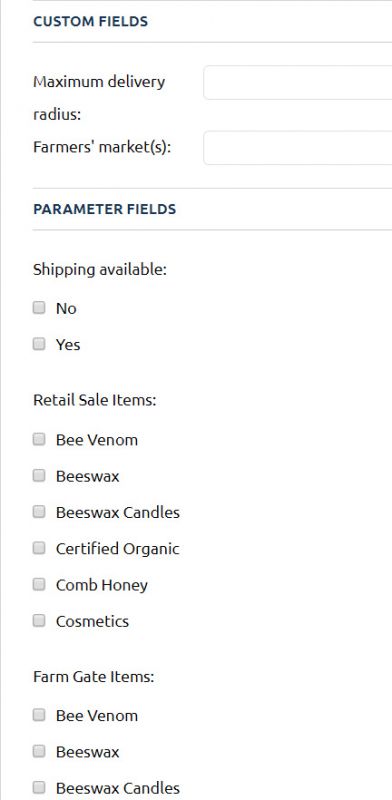Click the Retail Sale Items label
This screenshot has height=800, width=392.
pyautogui.click(x=94, y=400)
